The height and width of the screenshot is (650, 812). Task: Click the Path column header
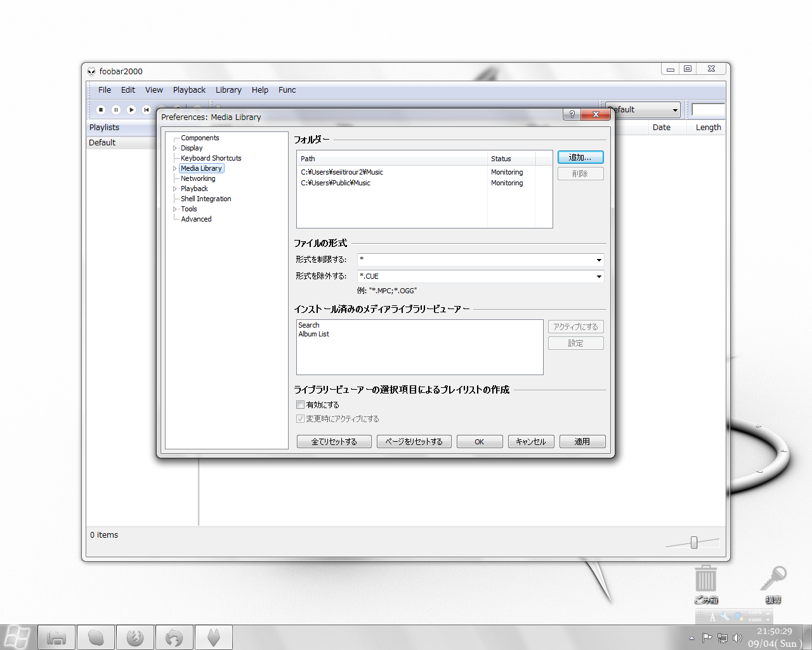point(392,159)
